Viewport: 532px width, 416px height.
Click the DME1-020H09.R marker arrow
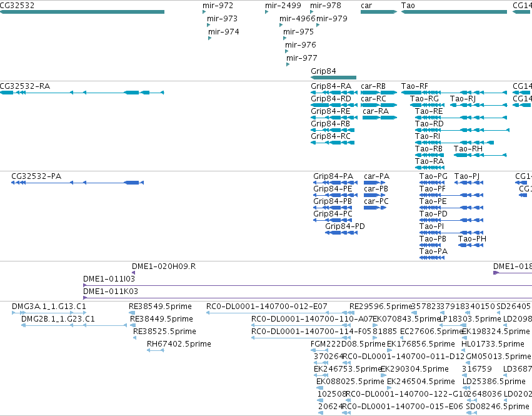click(133, 273)
